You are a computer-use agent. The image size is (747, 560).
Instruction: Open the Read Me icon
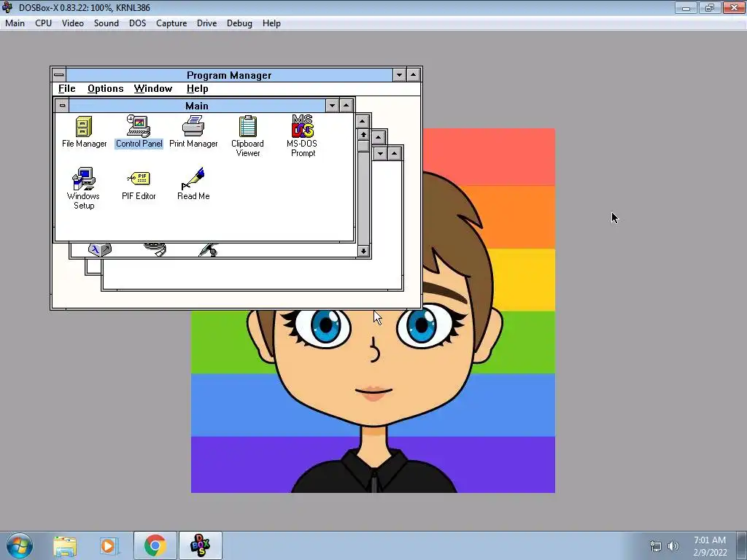pos(193,184)
